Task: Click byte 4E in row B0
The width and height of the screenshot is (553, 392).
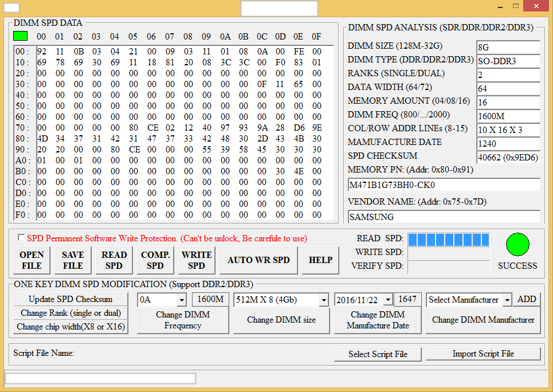Action: point(299,171)
